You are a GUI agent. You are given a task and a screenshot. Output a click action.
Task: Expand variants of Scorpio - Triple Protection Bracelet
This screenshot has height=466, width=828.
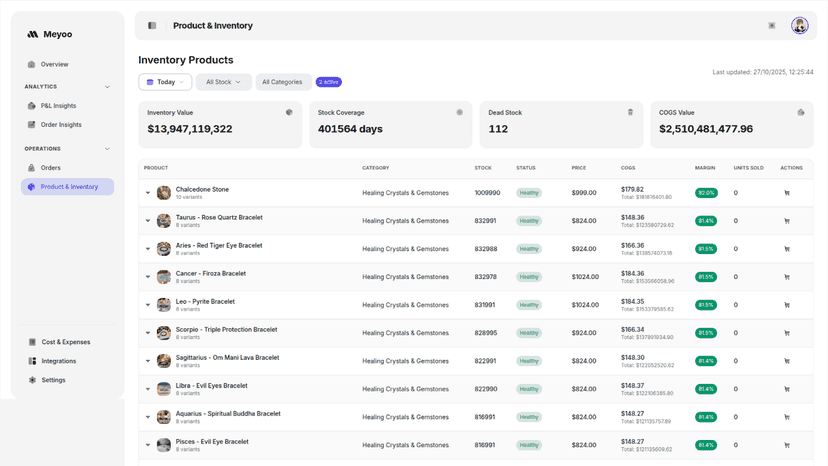click(x=148, y=333)
